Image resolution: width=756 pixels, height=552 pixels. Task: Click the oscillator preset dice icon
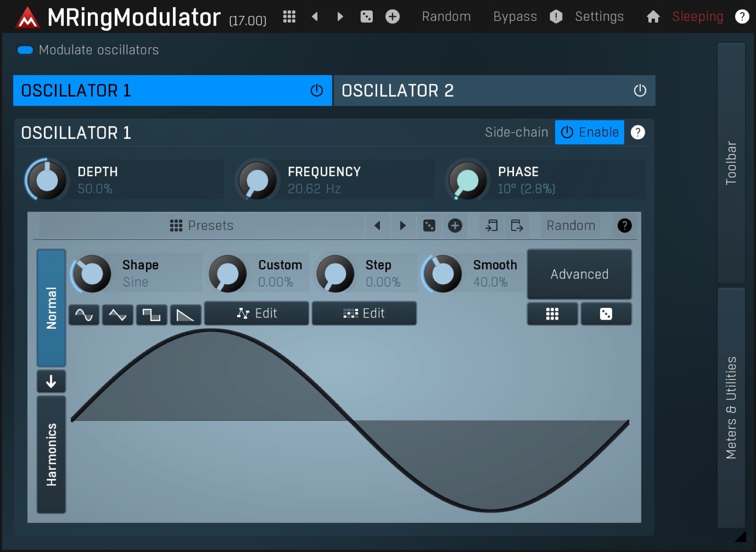click(x=429, y=225)
